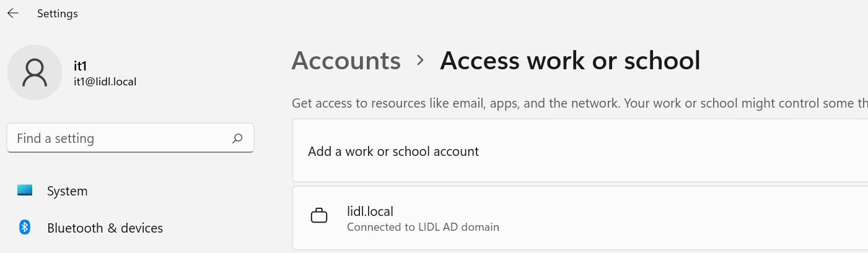Click the Get access to resources description
The width and height of the screenshot is (868, 253).
pyautogui.click(x=579, y=103)
